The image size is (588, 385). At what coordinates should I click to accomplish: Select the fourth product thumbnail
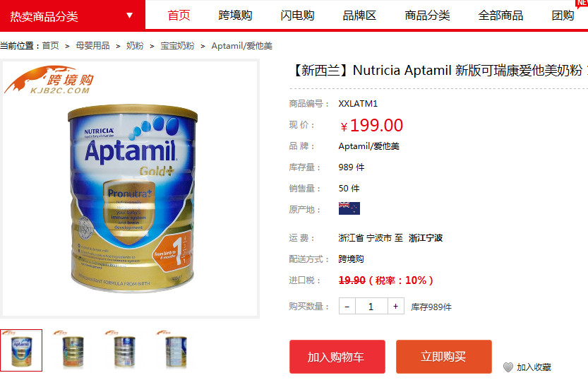(176, 350)
